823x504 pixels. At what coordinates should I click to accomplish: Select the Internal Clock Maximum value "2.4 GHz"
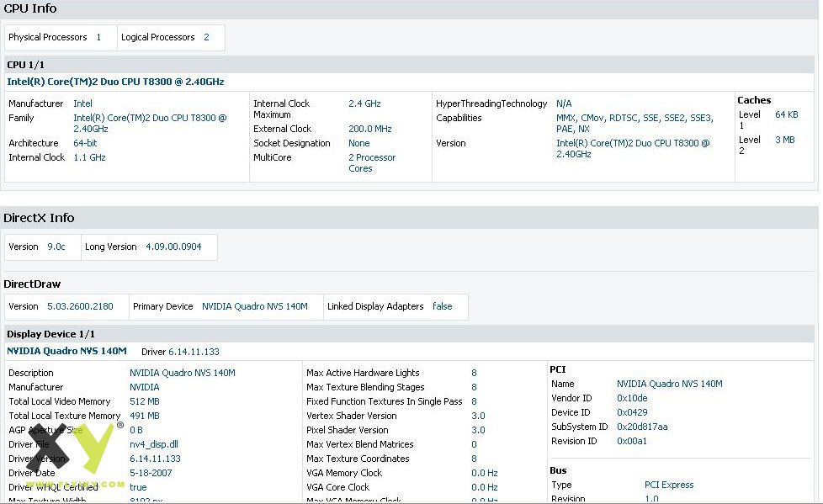364,103
